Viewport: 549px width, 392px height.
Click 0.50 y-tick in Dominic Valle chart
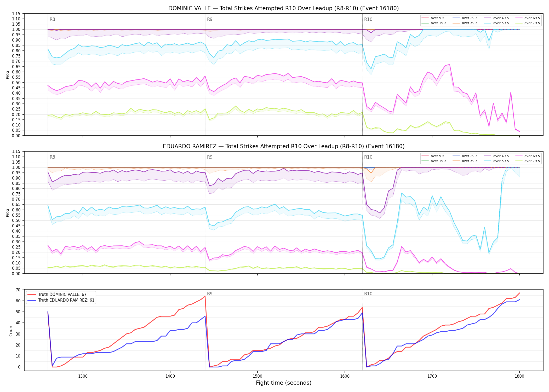point(16,83)
